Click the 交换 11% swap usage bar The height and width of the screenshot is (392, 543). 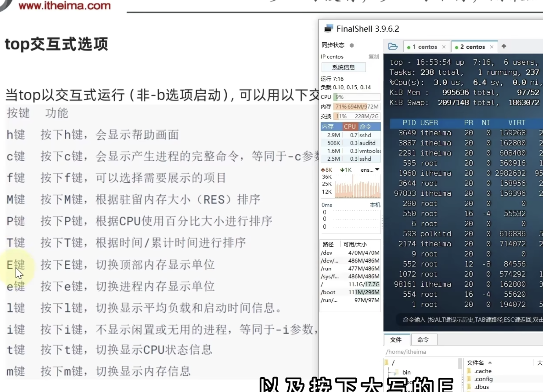pyautogui.click(x=357, y=116)
